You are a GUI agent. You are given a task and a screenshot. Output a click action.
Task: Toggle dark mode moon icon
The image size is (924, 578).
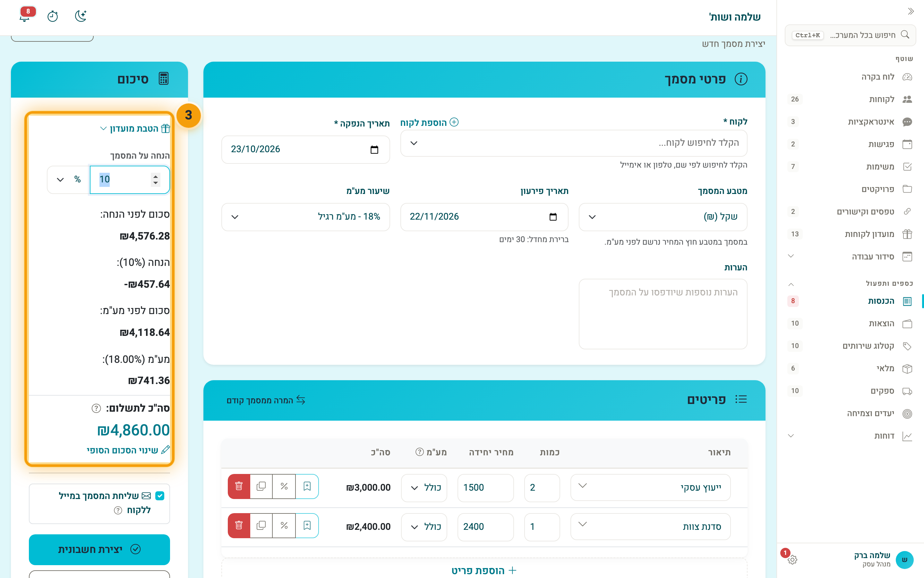point(81,16)
